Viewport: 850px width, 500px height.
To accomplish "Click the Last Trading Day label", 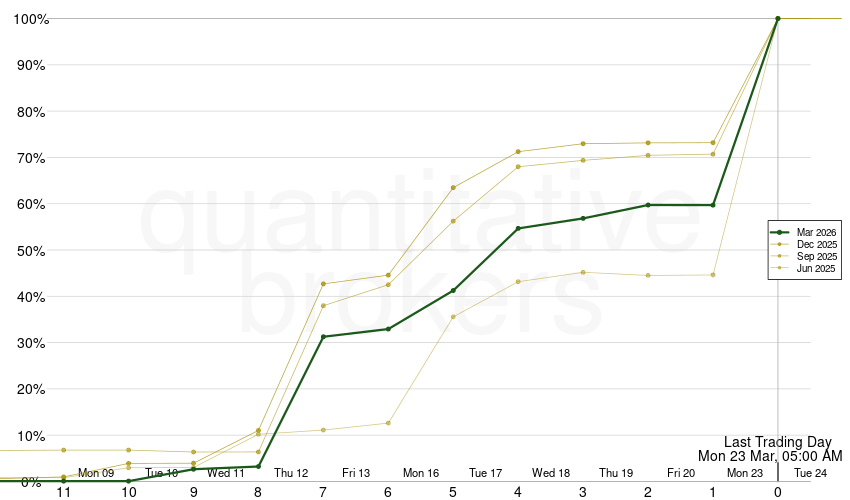I will (x=777, y=442).
